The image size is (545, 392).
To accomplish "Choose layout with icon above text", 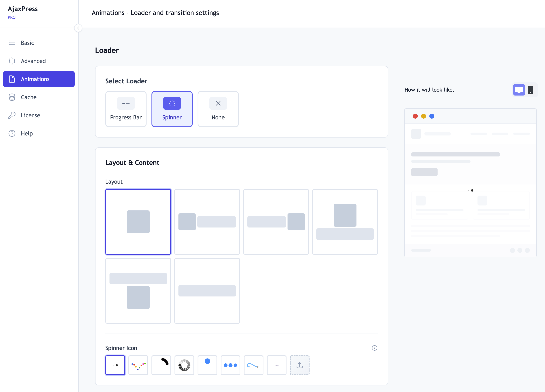I will tap(345, 222).
